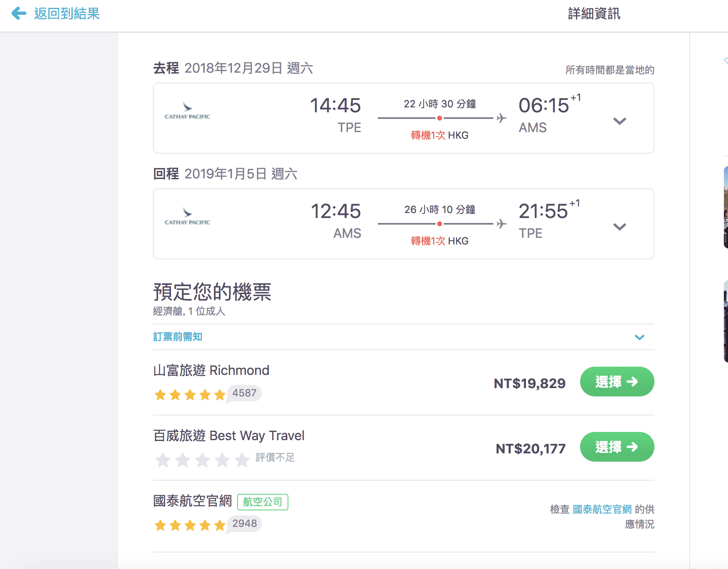
Task: Click 22 小時 30 分鐘 duration text
Action: point(440,104)
